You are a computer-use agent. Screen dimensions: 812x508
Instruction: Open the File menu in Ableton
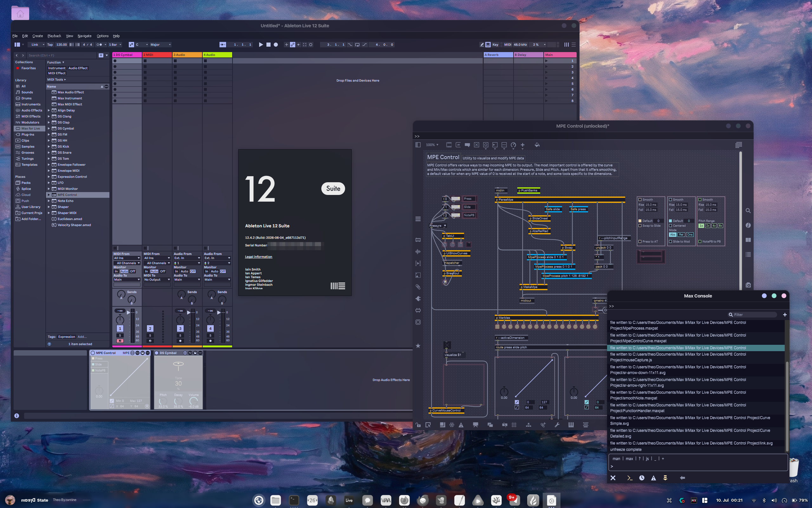pos(15,36)
